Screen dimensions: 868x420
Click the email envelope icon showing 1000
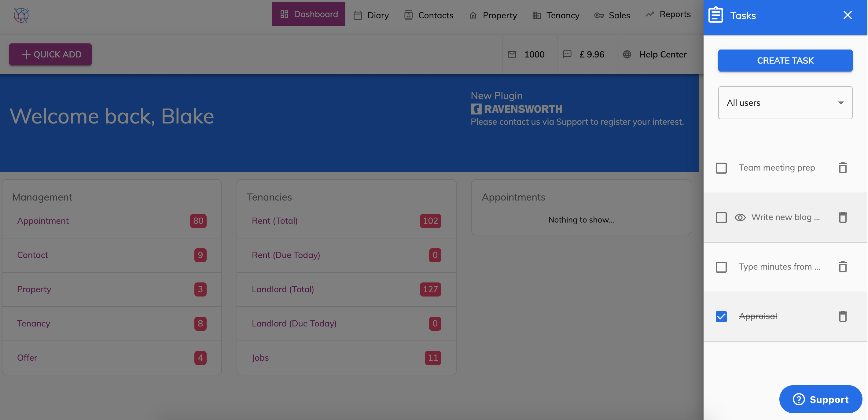click(512, 54)
